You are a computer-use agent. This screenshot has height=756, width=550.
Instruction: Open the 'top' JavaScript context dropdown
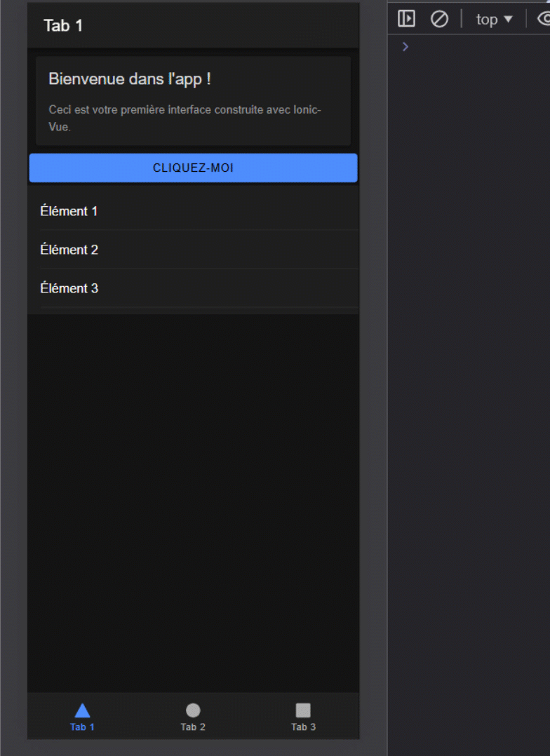[x=494, y=19]
